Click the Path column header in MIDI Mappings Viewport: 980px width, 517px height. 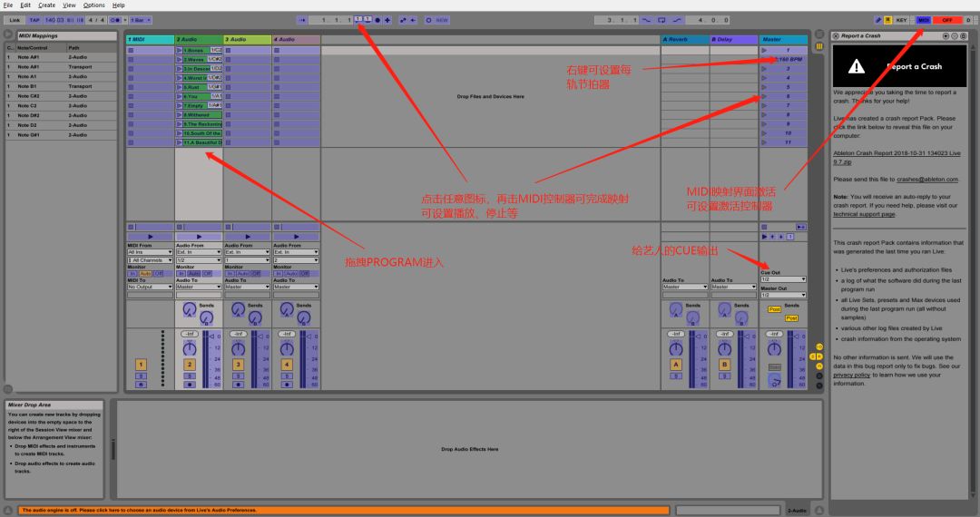point(92,47)
